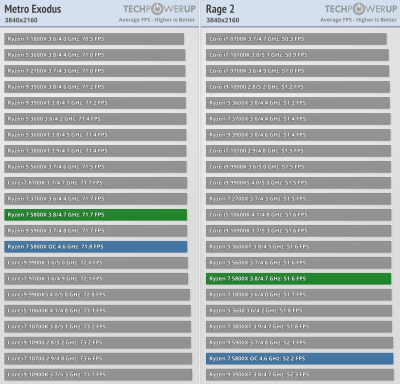Click the blue Ryzen 7 5800X OC 71.8 FPS bar
Viewport: 400px width, 384px height.
click(x=96, y=247)
